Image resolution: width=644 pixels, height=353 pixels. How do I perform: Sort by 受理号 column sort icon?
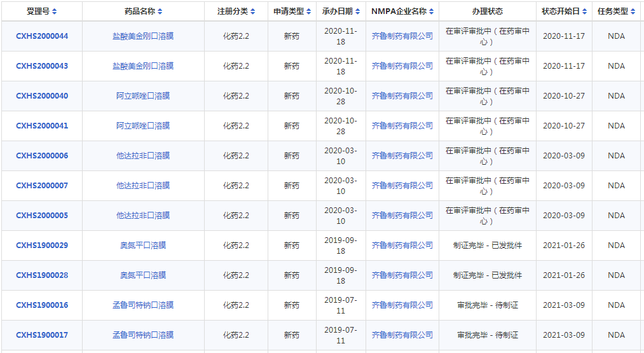pos(54,11)
